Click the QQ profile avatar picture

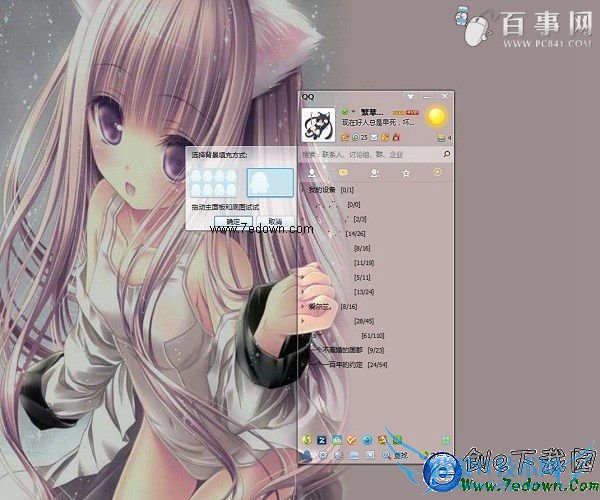point(318,125)
